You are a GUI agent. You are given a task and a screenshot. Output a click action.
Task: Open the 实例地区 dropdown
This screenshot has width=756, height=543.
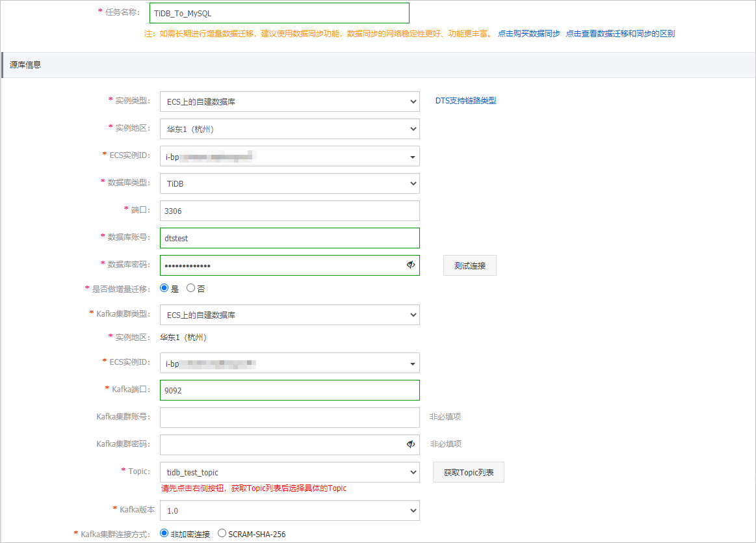pyautogui.click(x=412, y=129)
